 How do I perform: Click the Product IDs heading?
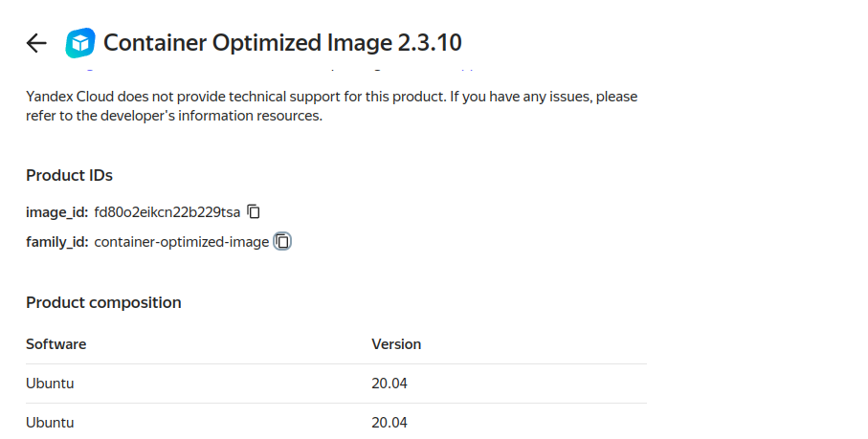[x=69, y=175]
